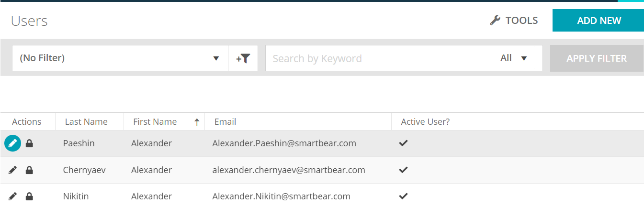Focus the Search by Keyword field
Image resolution: width=644 pixels, height=207 pixels.
tap(378, 58)
